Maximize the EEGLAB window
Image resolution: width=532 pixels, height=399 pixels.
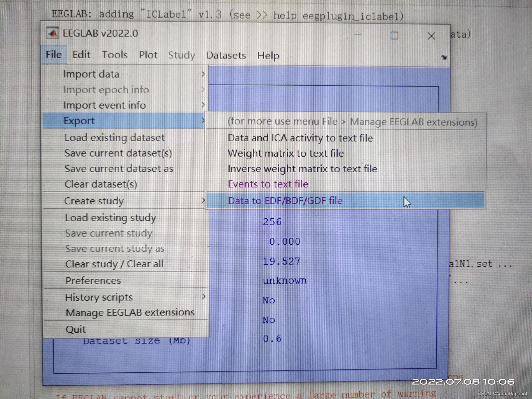[x=394, y=35]
